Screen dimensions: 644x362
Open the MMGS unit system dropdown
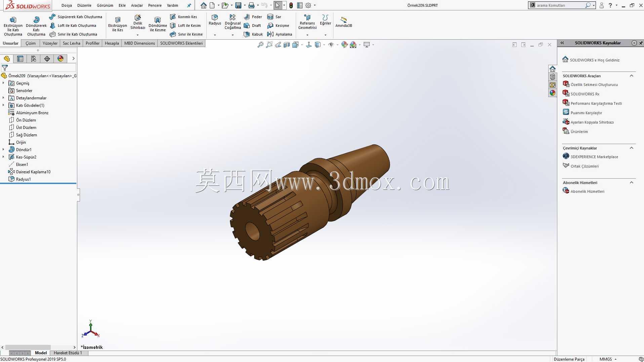click(608, 359)
